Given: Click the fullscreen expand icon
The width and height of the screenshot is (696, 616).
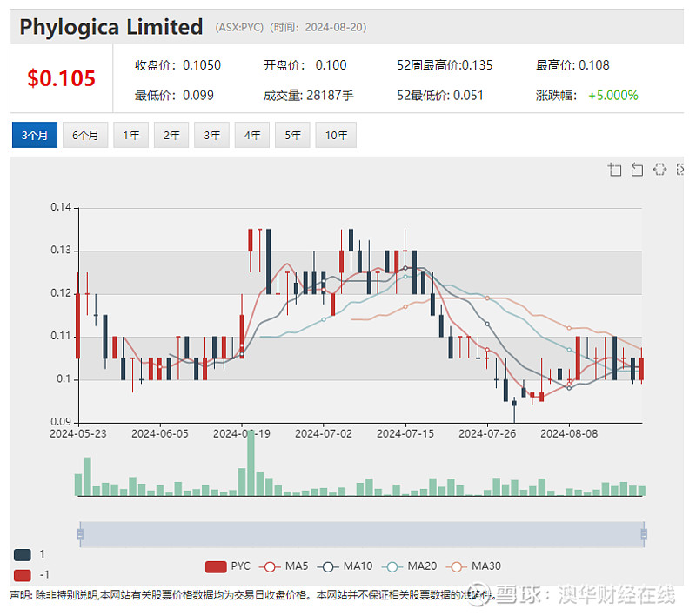Looking at the screenshot, I should click(681, 170).
